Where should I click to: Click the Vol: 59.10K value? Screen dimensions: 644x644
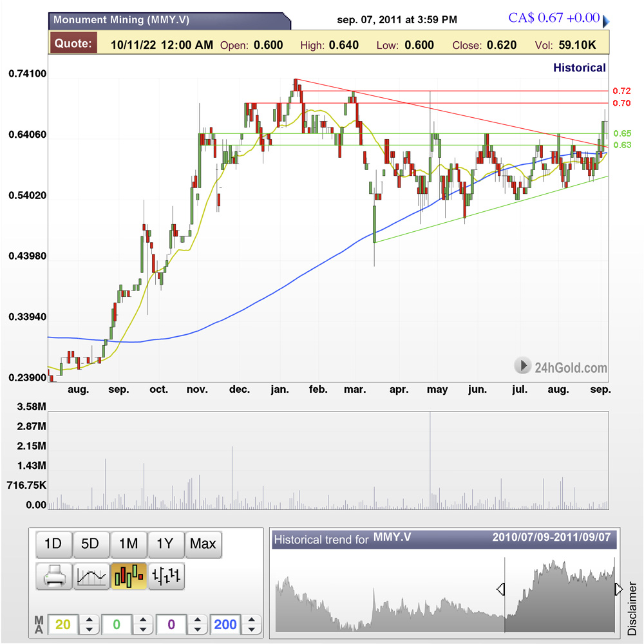point(565,45)
